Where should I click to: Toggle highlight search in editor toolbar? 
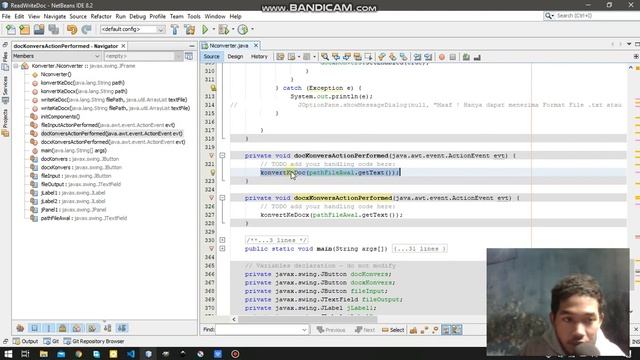point(358,57)
